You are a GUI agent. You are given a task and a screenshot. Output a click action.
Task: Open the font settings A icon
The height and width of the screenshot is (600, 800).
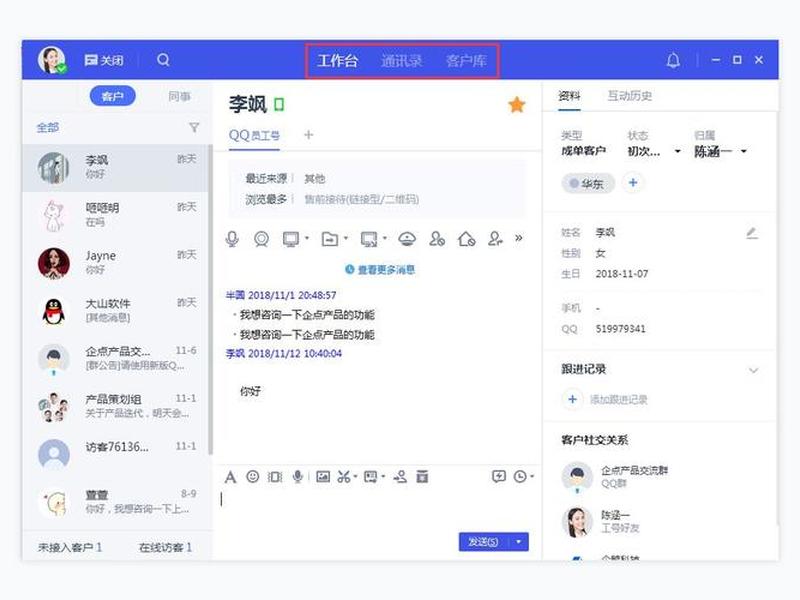point(230,477)
